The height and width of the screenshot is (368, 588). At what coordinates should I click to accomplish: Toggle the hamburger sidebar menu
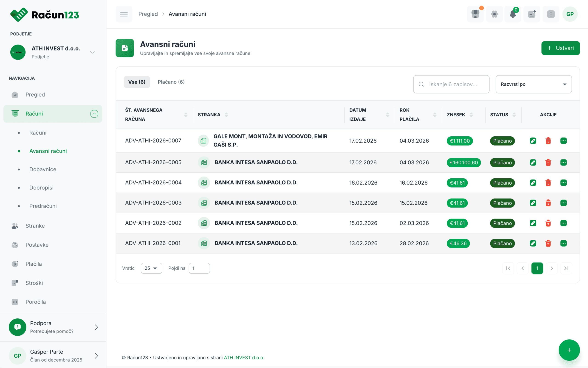[124, 14]
